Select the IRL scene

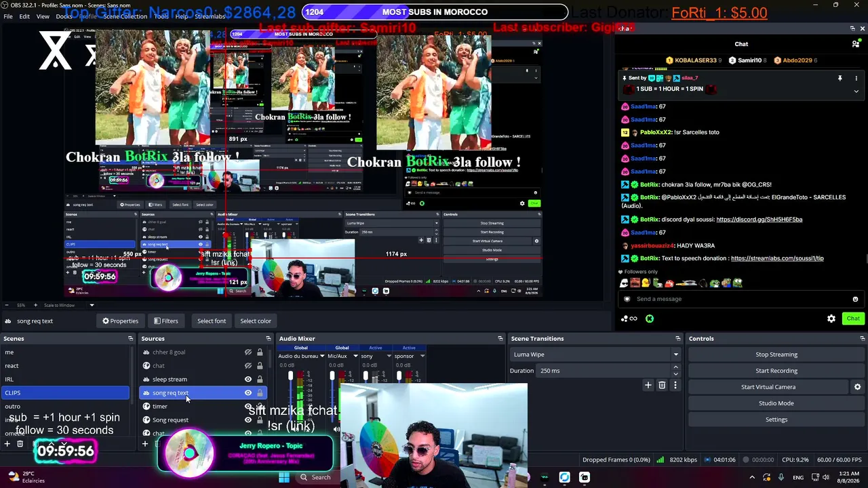[x=66, y=380]
